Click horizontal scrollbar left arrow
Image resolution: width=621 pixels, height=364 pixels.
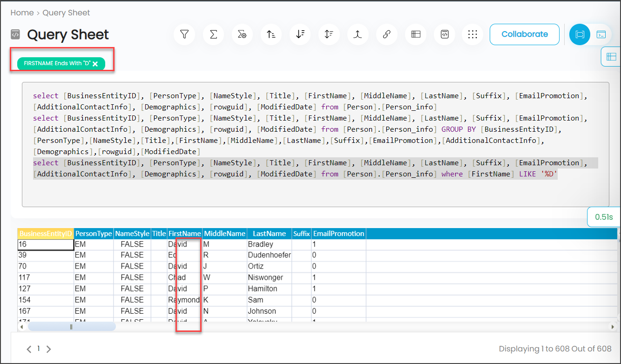click(x=21, y=327)
